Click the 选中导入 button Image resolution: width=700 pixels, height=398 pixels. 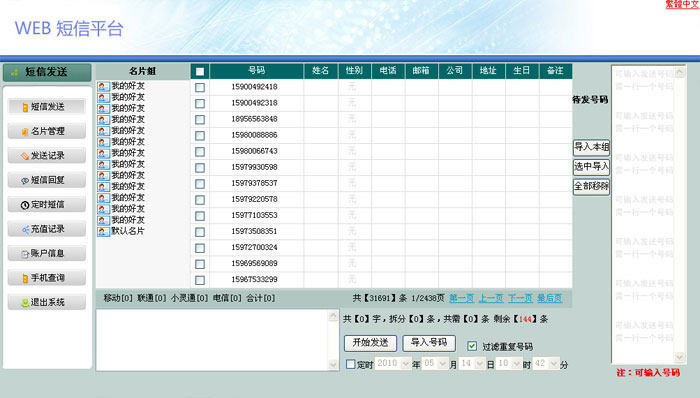pos(591,167)
